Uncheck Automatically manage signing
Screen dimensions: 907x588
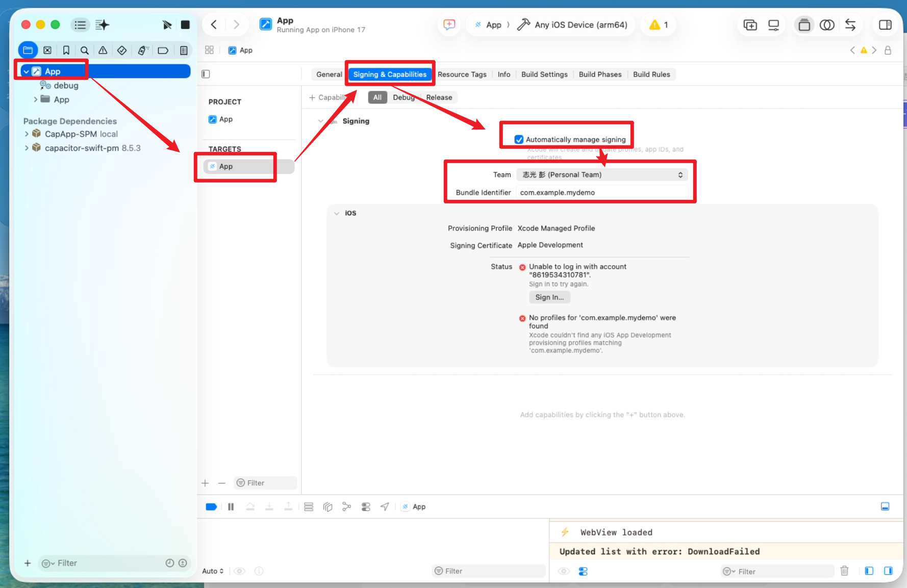pyautogui.click(x=519, y=139)
